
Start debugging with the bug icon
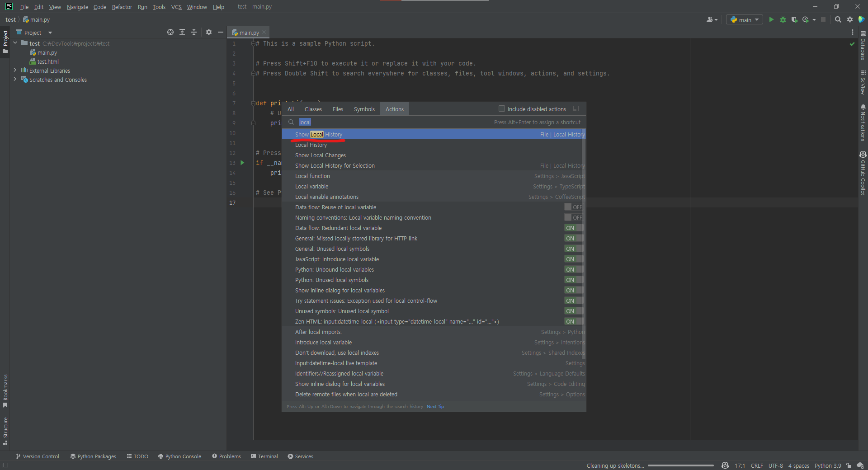tap(783, 19)
